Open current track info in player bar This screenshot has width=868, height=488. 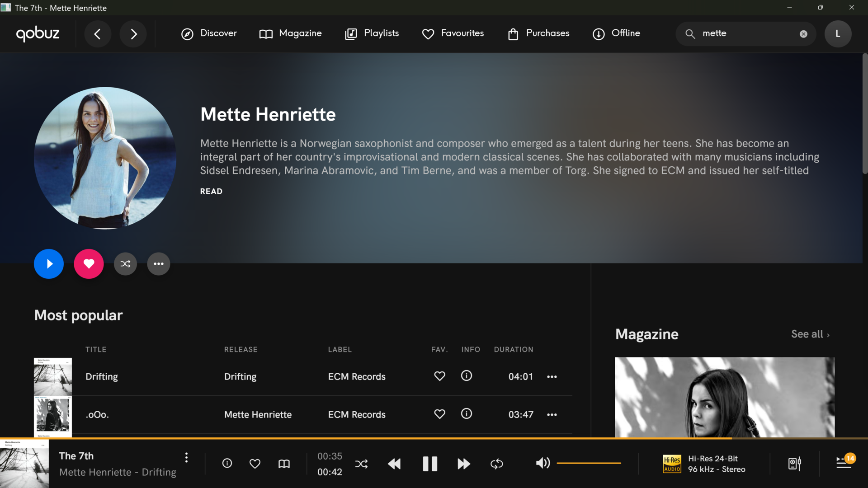[227, 463]
